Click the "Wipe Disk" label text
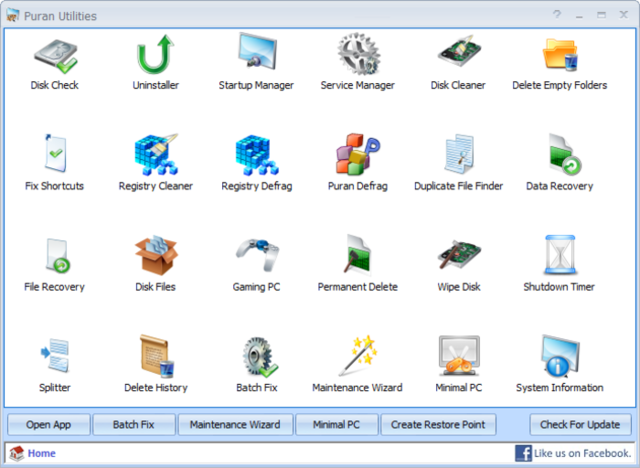Viewport: 640px width, 468px height. tap(459, 287)
